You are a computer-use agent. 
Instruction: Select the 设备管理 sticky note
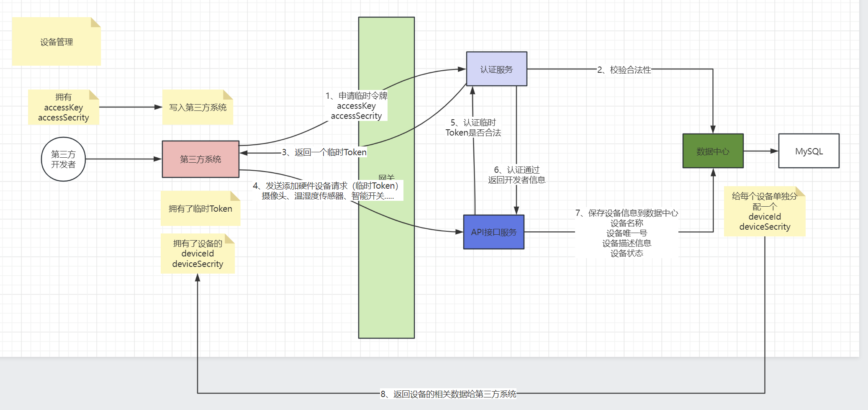click(x=56, y=41)
